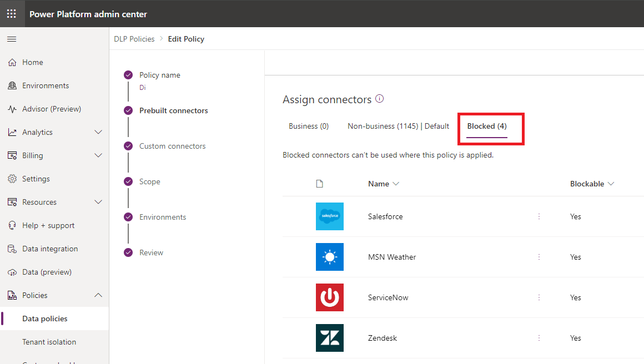Screen dimensions: 644x364
Task: Go to Policy name wizard step
Action: click(160, 75)
